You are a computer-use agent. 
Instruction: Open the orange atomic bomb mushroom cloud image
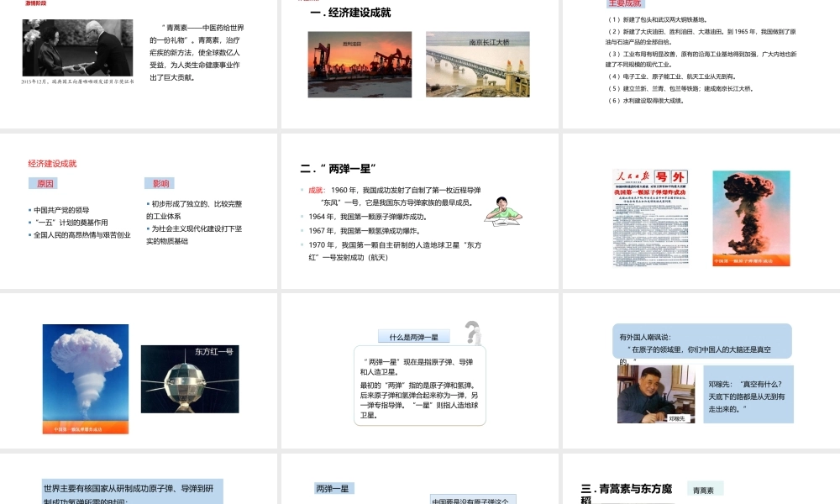tap(751, 218)
